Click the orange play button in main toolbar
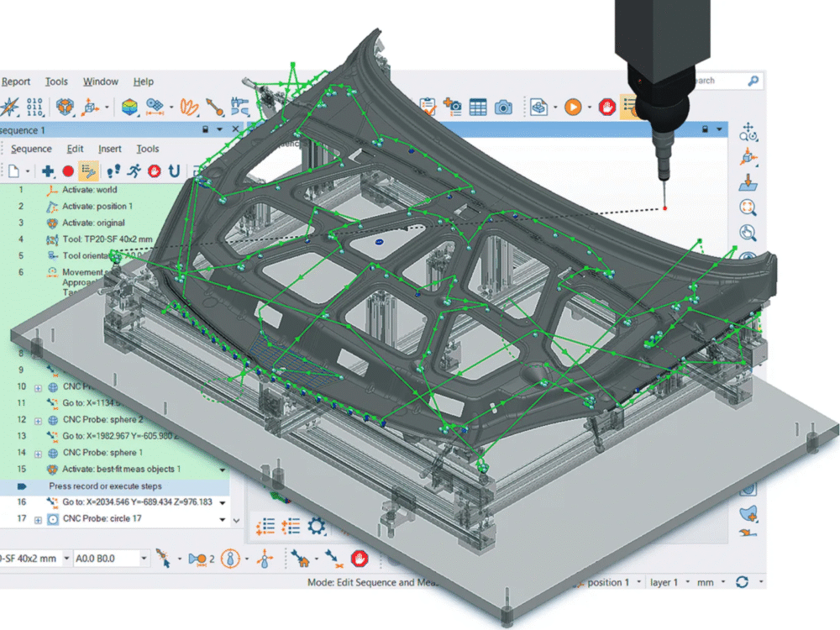This screenshot has width=840, height=630. tap(573, 108)
